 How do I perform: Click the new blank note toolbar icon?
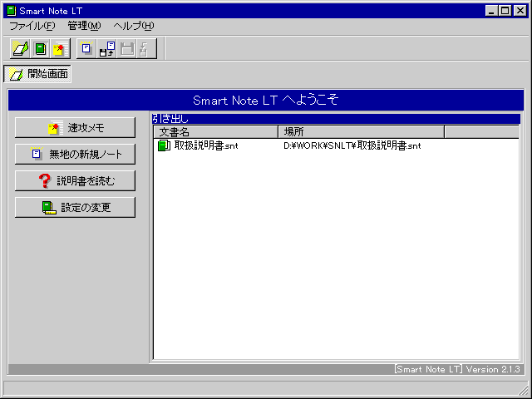click(86, 48)
